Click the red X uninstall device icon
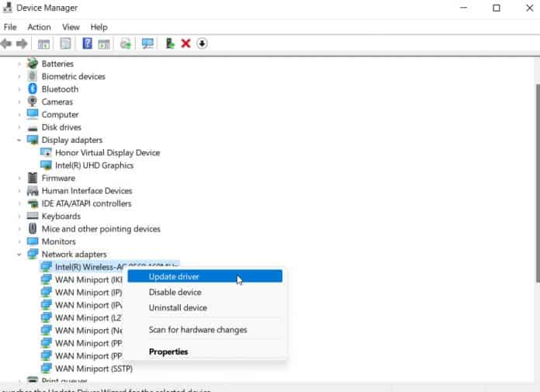This screenshot has height=392, width=540. [185, 43]
